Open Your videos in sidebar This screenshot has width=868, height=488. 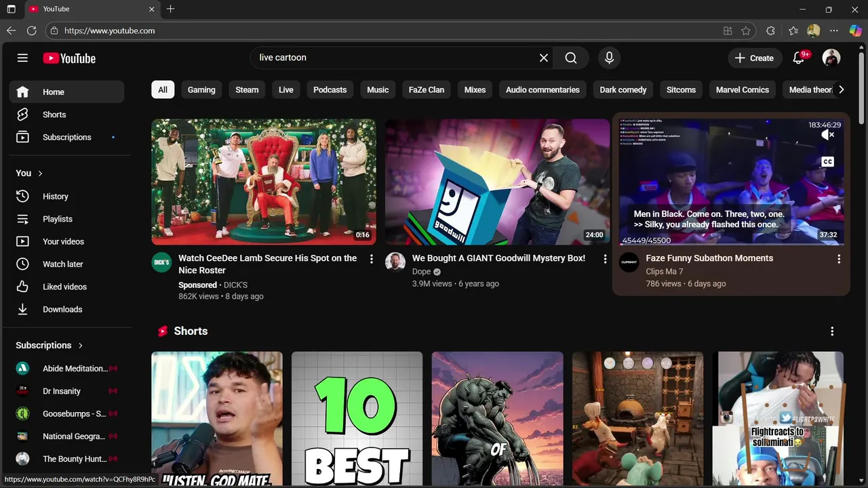pyautogui.click(x=66, y=241)
